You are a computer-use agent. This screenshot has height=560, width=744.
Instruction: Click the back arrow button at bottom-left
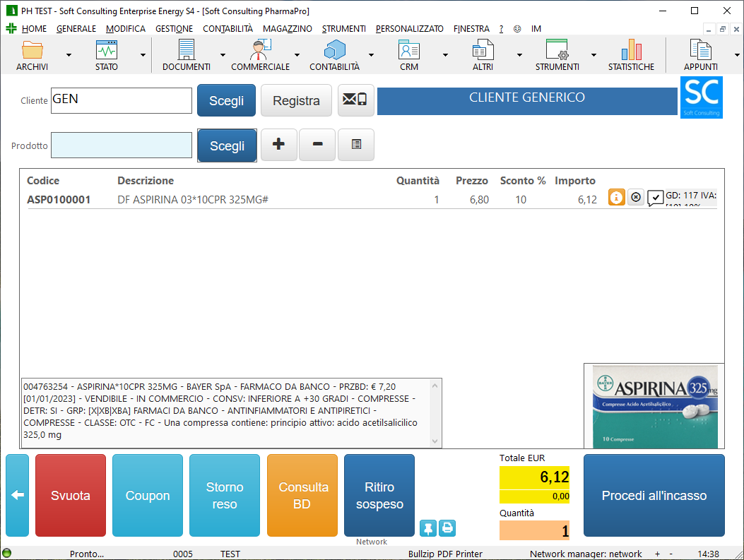click(18, 495)
